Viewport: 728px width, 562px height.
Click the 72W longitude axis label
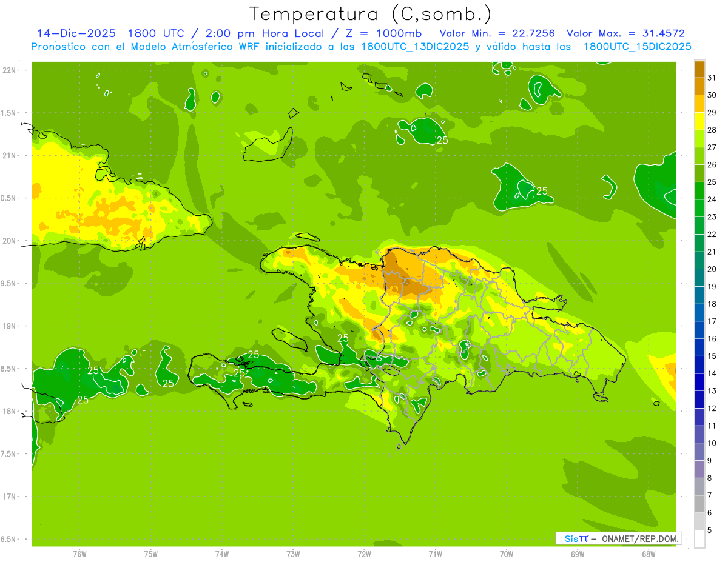pyautogui.click(x=364, y=554)
